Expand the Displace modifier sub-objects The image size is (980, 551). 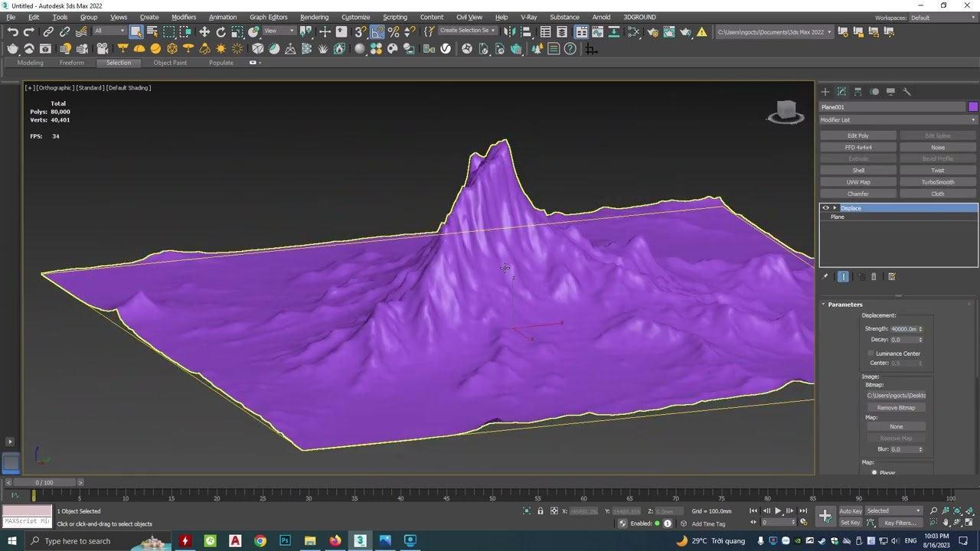[x=835, y=208]
